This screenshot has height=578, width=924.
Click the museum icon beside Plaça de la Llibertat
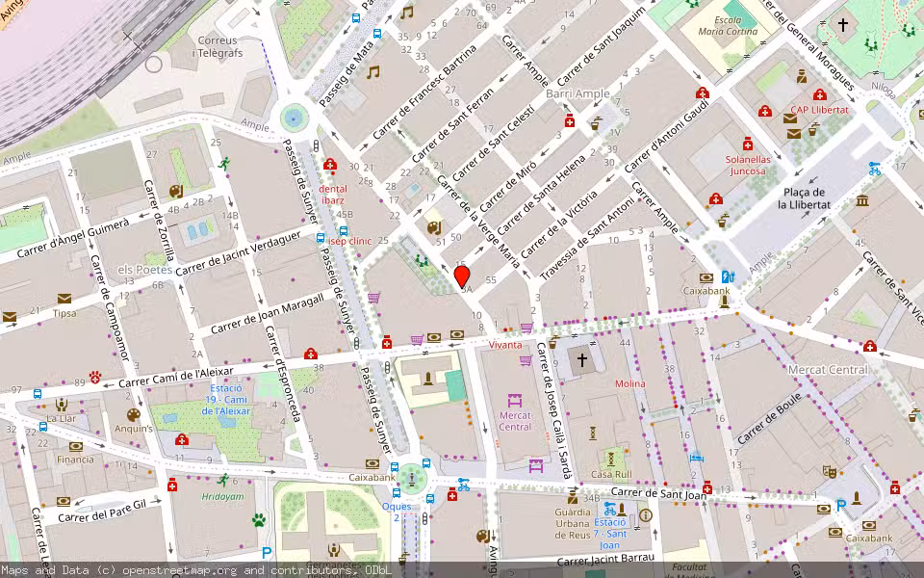click(862, 200)
